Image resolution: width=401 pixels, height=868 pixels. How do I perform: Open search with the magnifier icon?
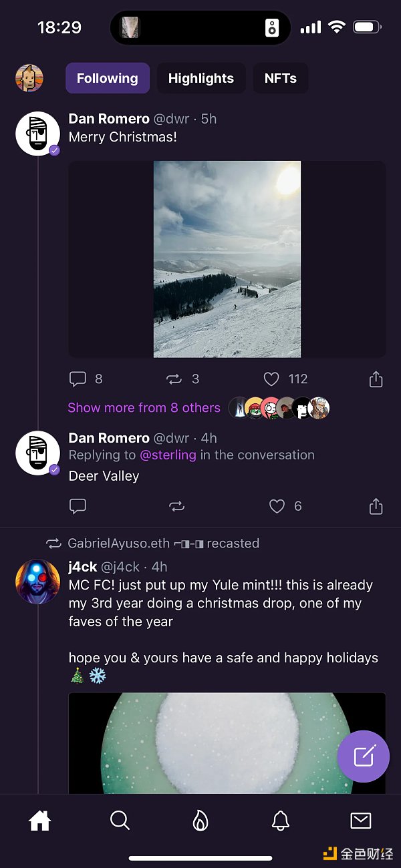tap(120, 821)
